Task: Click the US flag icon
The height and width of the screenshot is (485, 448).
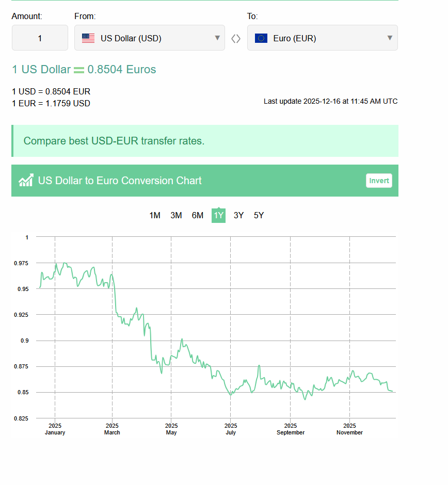Action: coord(88,38)
